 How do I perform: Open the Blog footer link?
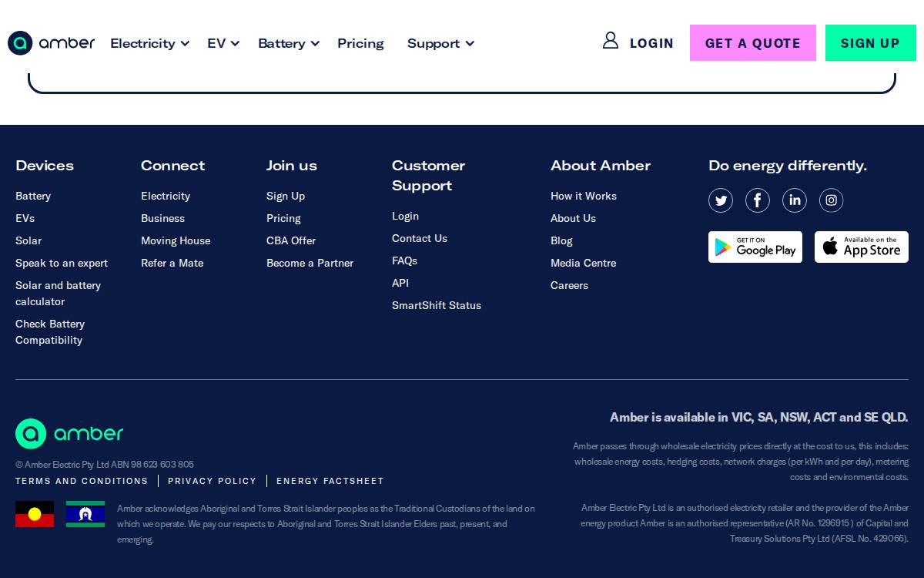[561, 240]
